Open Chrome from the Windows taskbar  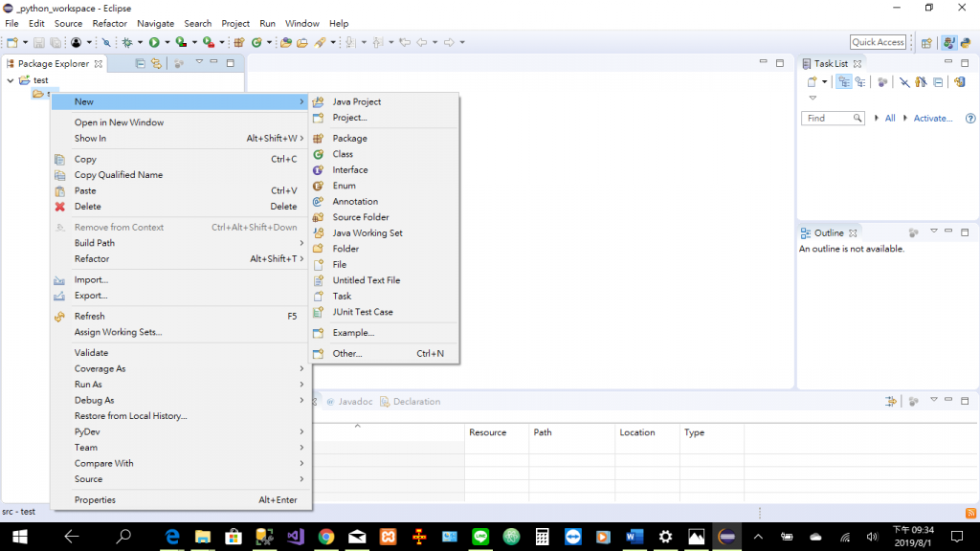[x=326, y=537]
